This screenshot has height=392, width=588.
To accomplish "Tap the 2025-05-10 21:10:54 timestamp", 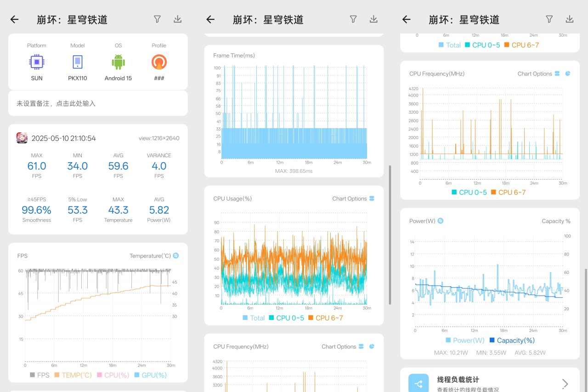I will 64,138.
